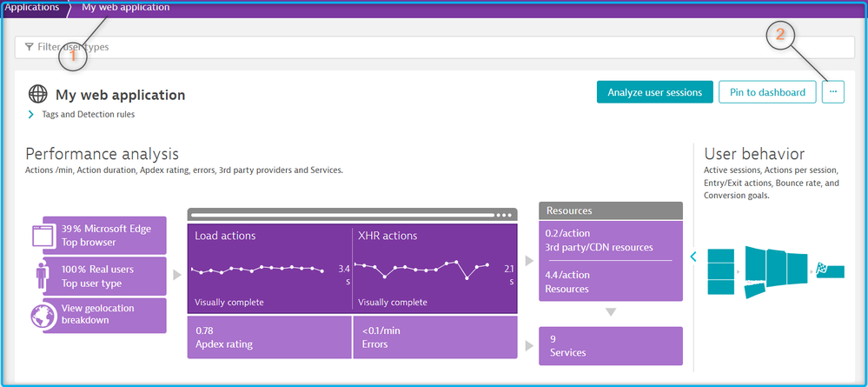The height and width of the screenshot is (387, 868).
Task: Click the geolocation globe icon
Action: pos(43,315)
